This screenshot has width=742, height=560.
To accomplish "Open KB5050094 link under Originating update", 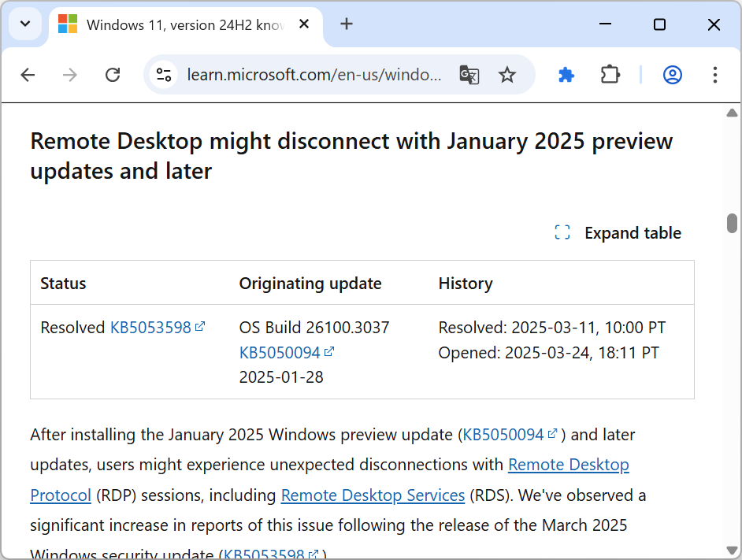I will click(x=280, y=353).
